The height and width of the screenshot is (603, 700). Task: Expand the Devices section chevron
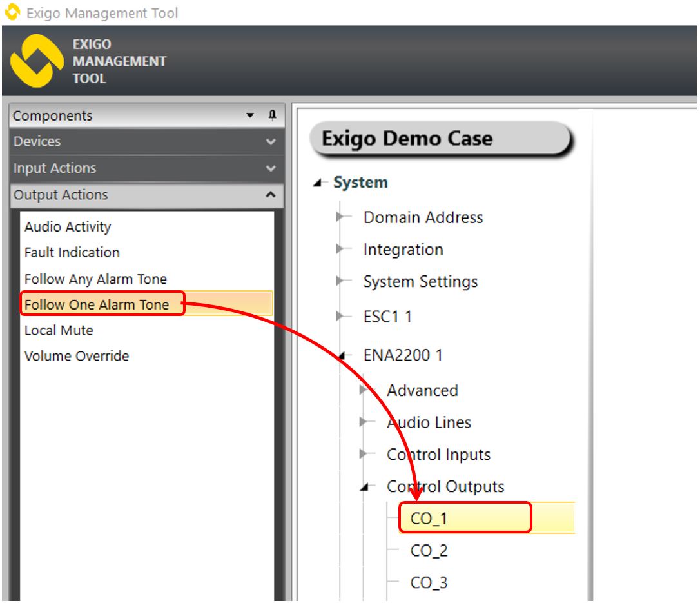[271, 142]
